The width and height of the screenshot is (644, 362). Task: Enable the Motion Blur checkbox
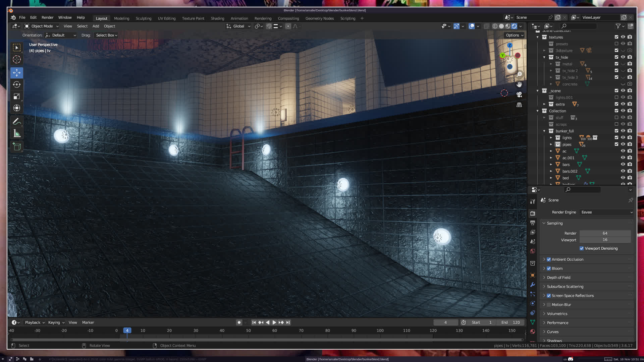pyautogui.click(x=549, y=305)
